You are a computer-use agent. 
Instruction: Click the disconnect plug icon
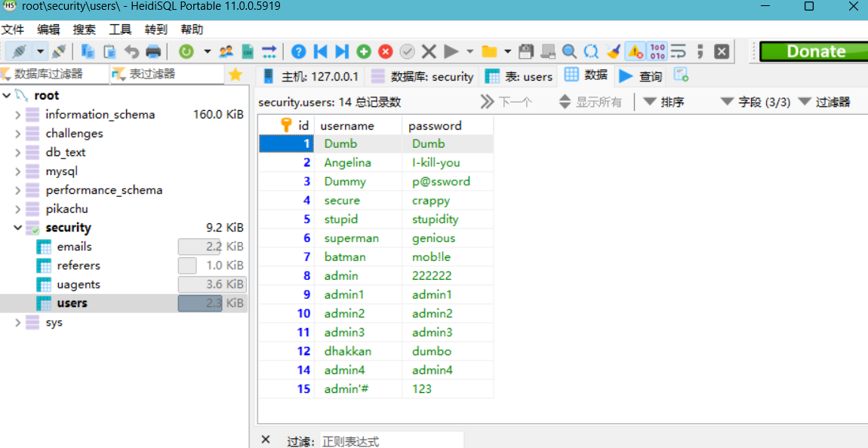tap(59, 52)
